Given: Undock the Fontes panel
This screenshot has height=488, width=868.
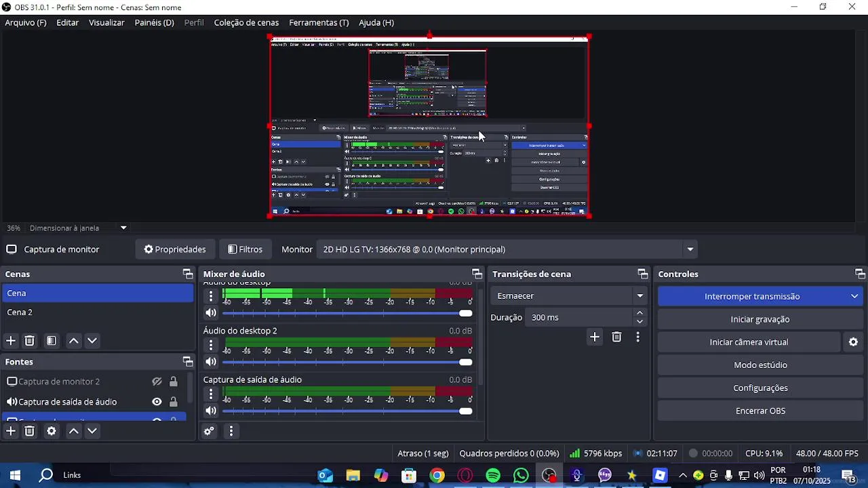Looking at the screenshot, I should click(x=188, y=361).
